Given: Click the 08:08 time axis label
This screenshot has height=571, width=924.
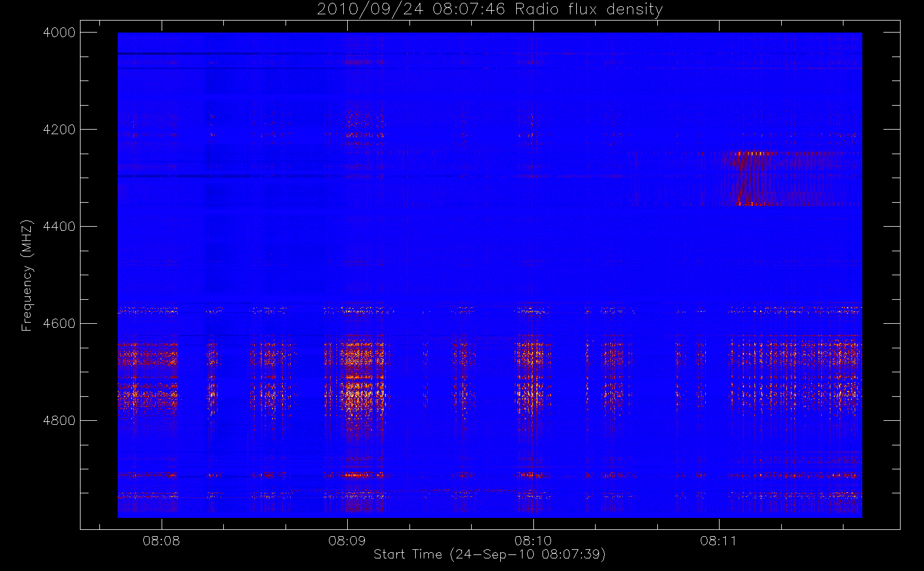Looking at the screenshot, I should [161, 541].
